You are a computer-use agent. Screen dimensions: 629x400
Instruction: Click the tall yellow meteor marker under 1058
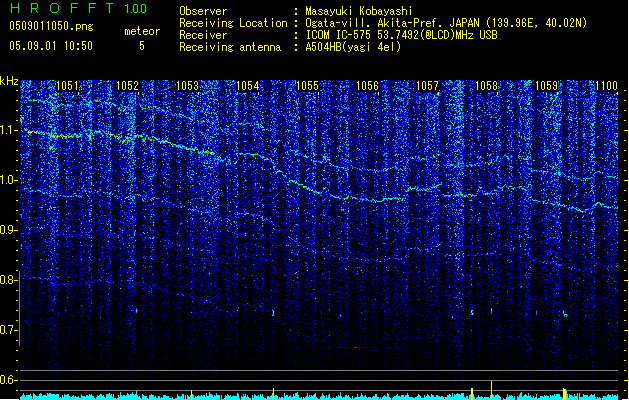click(x=491, y=390)
